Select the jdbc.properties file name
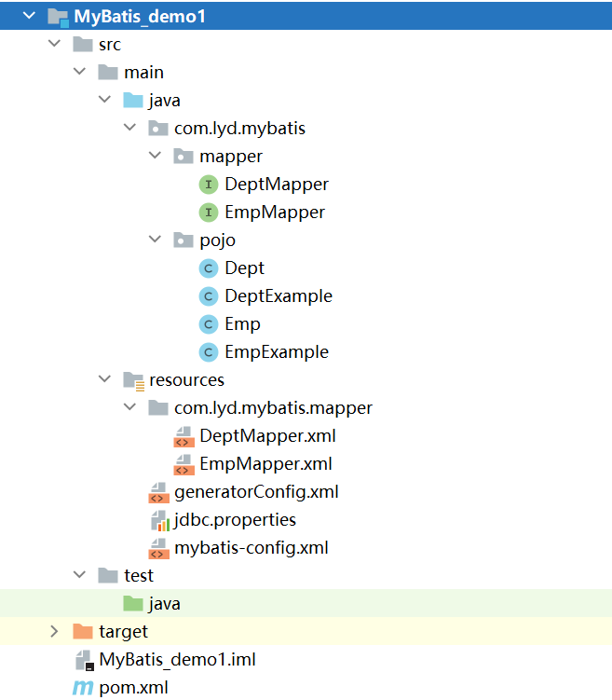The width and height of the screenshot is (612, 700). tap(235, 520)
